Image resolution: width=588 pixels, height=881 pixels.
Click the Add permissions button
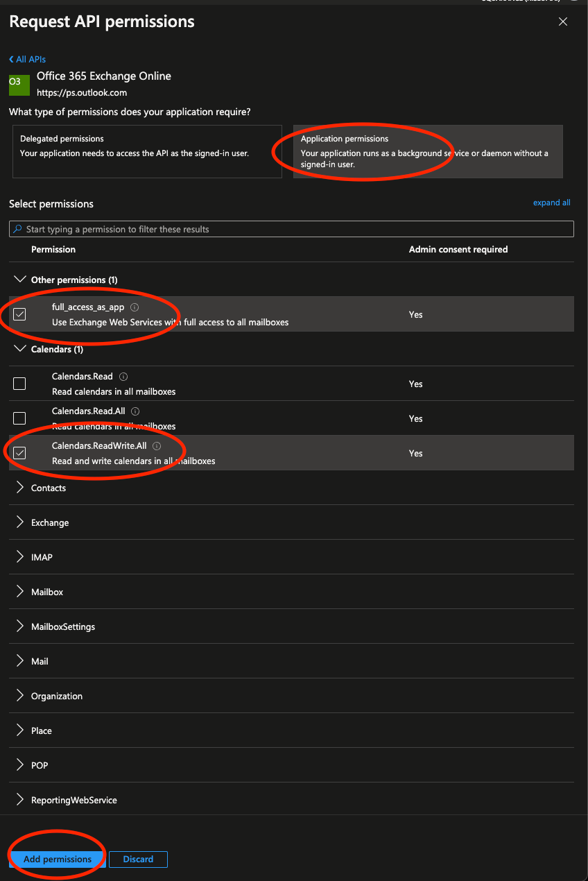(x=56, y=859)
